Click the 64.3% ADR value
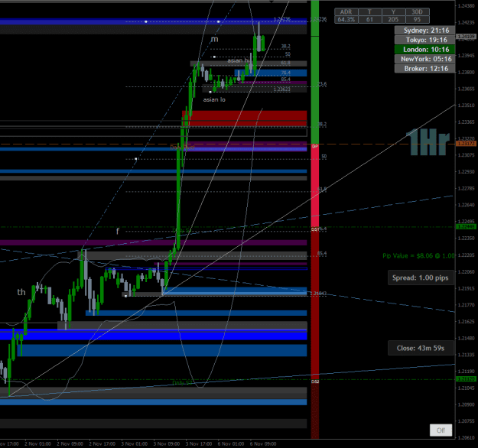478x448 pixels. 346,20
